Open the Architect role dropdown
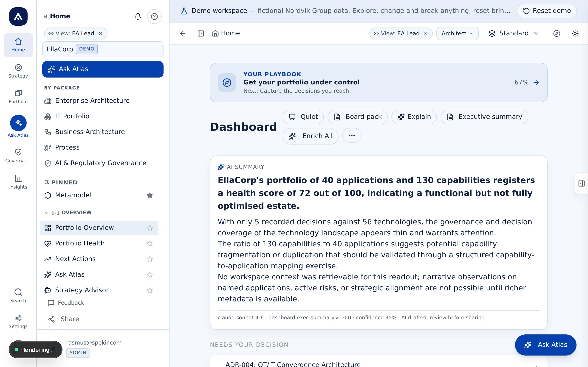 tap(457, 33)
